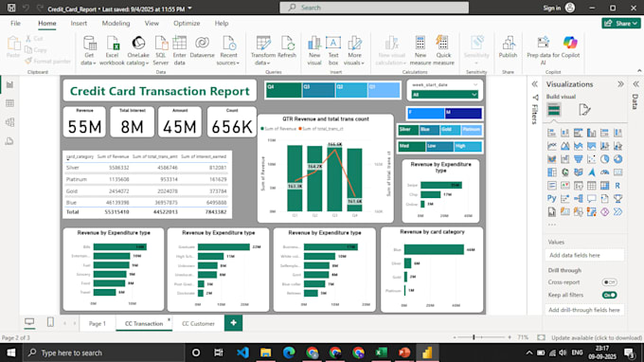Click the Excel workbook icon
This screenshot has height=362, width=644.
click(112, 43)
